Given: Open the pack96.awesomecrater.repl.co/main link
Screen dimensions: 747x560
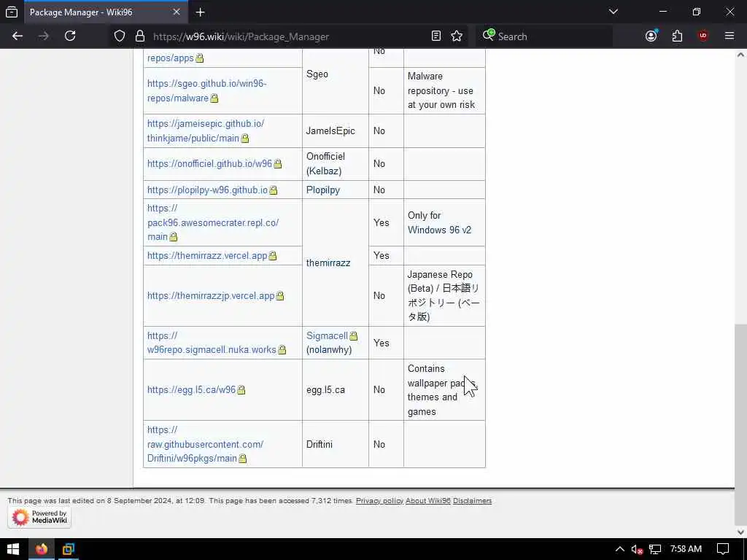Looking at the screenshot, I should (x=212, y=222).
